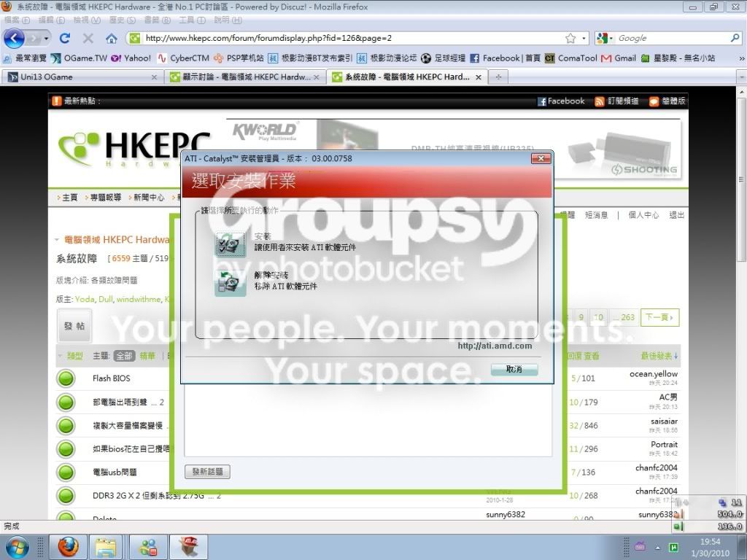Open the Flash BIOS thread
The width and height of the screenshot is (747, 560).
[x=112, y=378]
